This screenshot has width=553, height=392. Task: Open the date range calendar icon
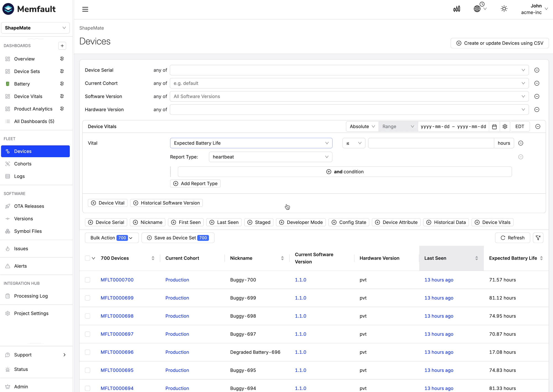tap(494, 127)
